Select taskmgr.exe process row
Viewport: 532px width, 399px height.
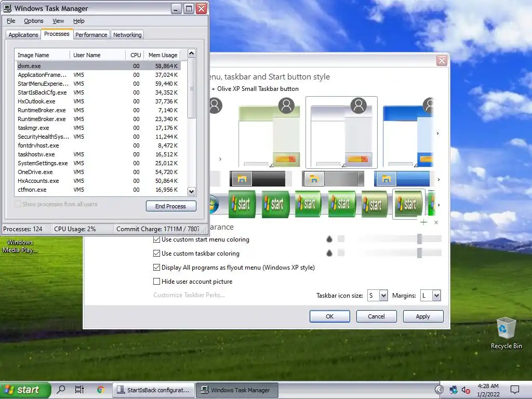[x=98, y=128]
